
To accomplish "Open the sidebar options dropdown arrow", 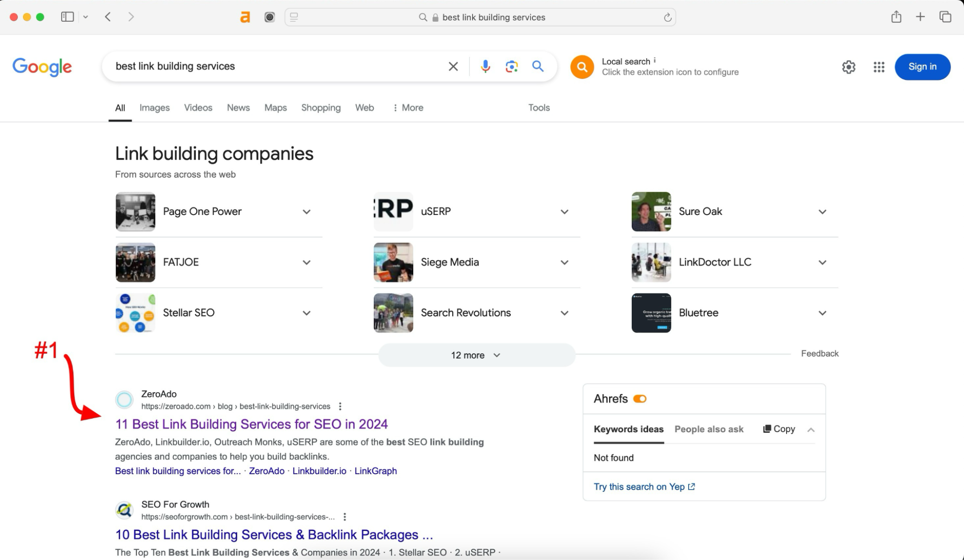I will pyautogui.click(x=85, y=17).
